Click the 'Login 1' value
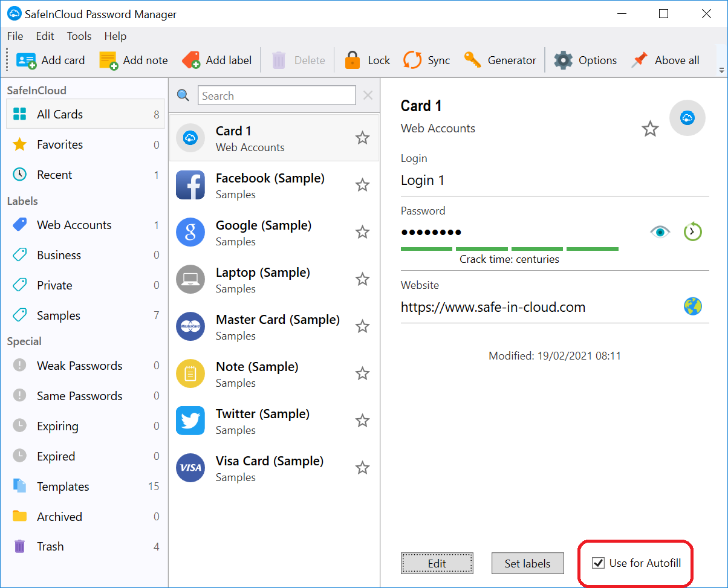 click(x=423, y=180)
